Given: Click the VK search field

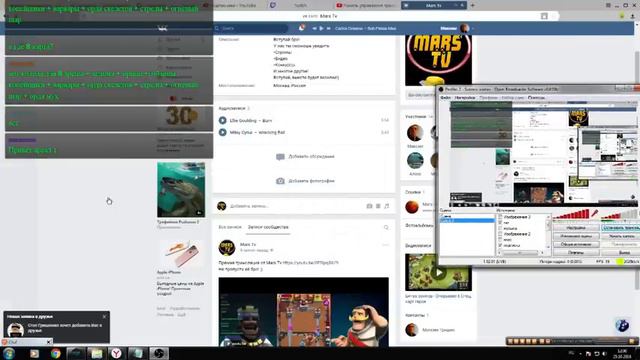Looking at the screenshot, I should pos(251,28).
